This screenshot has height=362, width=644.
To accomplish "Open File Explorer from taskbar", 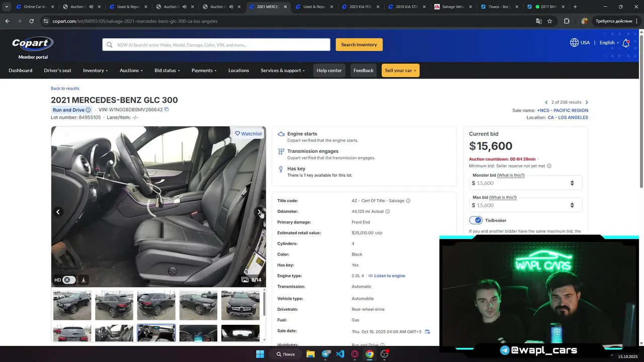I will [310, 354].
